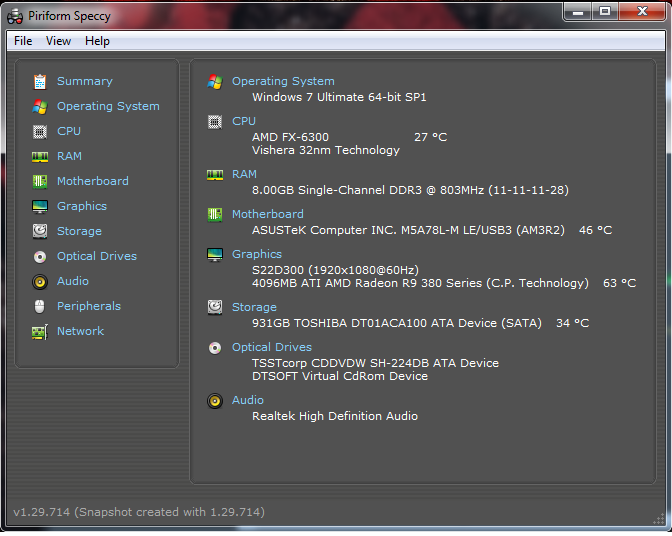This screenshot has height=536, width=672.
Task: Click the Audio speaker icon in summary panel
Action: (x=215, y=401)
